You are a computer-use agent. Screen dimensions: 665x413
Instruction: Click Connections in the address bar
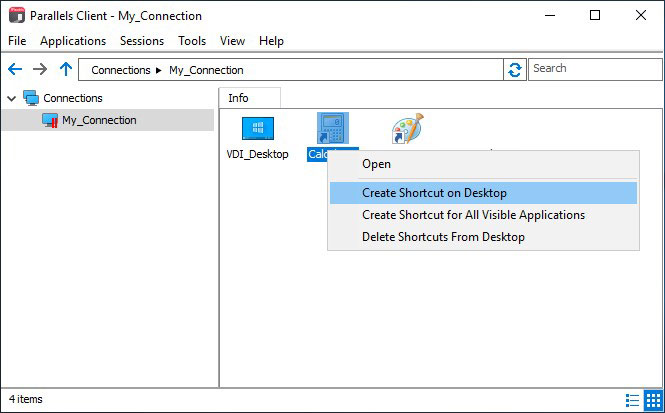click(x=121, y=70)
